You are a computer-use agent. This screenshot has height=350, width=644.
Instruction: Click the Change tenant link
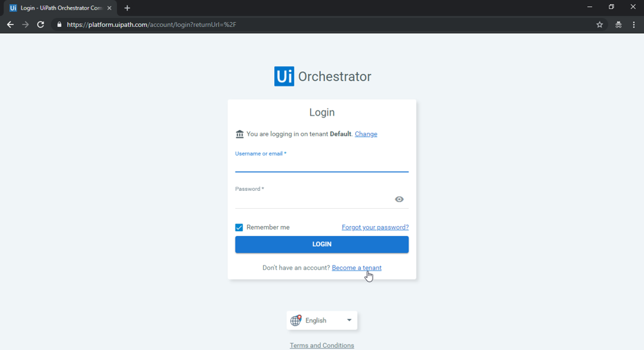point(366,133)
